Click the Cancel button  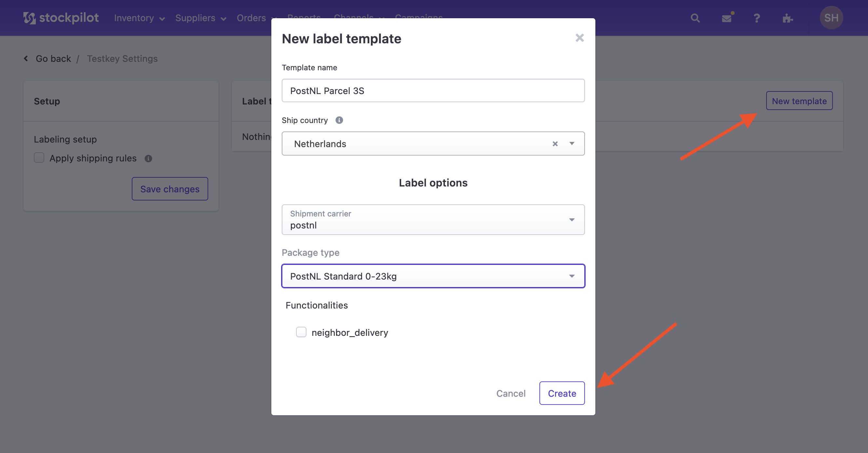(x=511, y=393)
